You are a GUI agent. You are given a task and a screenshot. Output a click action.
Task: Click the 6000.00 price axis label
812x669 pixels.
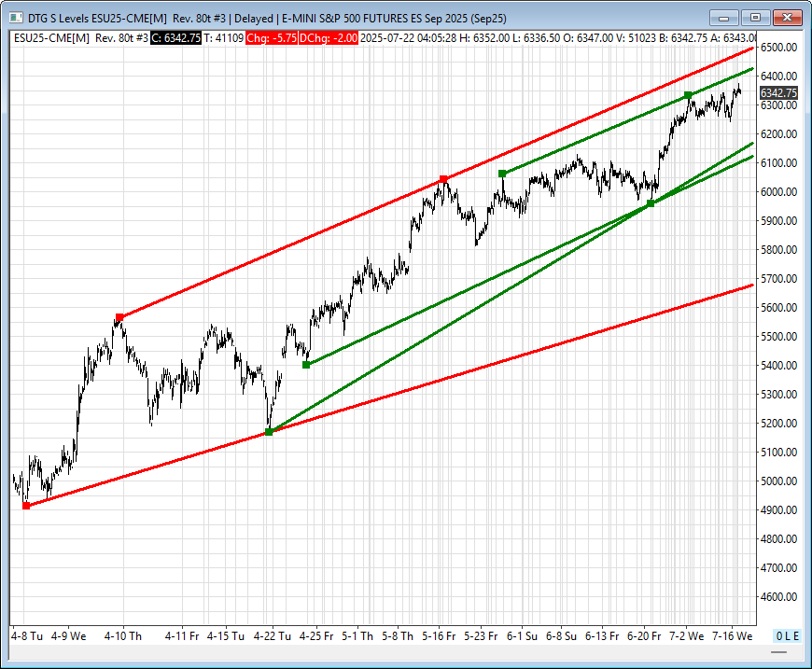tap(778, 191)
